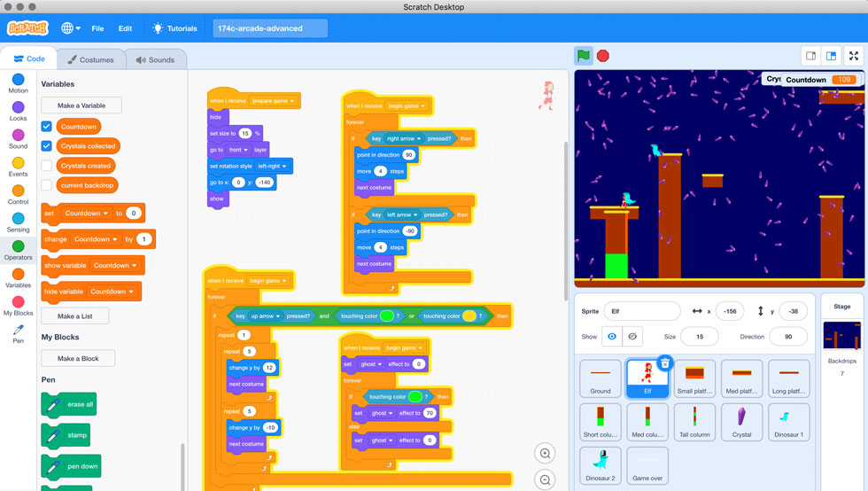
Task: Click Make a Variable button
Action: click(x=81, y=105)
